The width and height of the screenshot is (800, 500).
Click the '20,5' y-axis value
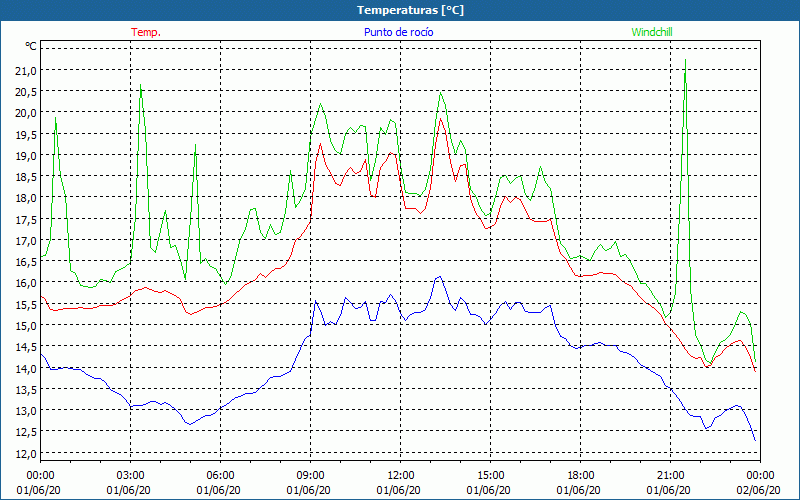(x=26, y=92)
